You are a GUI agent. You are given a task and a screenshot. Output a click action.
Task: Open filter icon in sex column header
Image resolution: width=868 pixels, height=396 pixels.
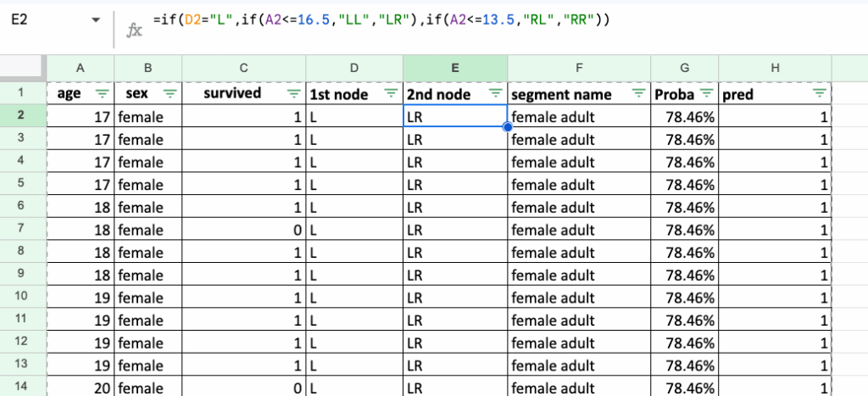(170, 94)
